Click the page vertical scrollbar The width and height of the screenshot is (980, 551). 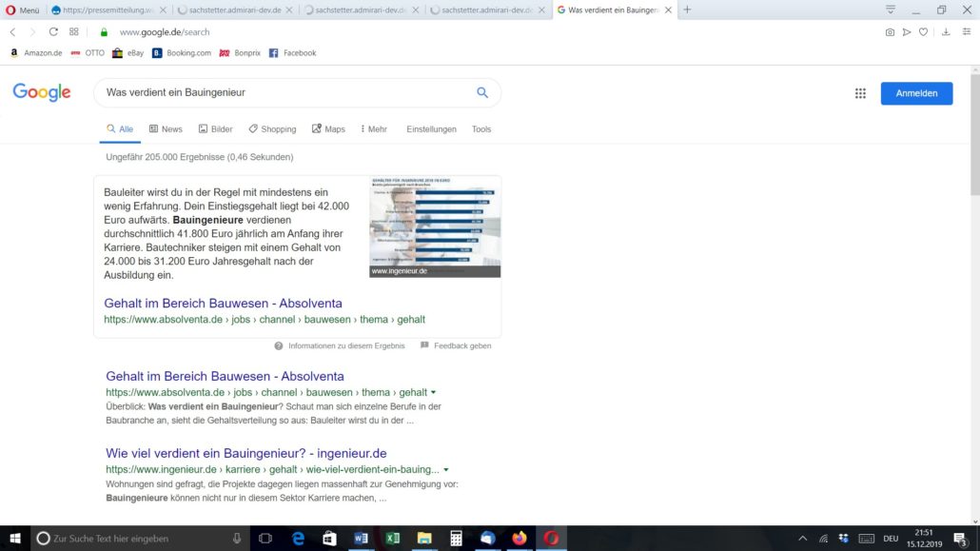pos(975,134)
